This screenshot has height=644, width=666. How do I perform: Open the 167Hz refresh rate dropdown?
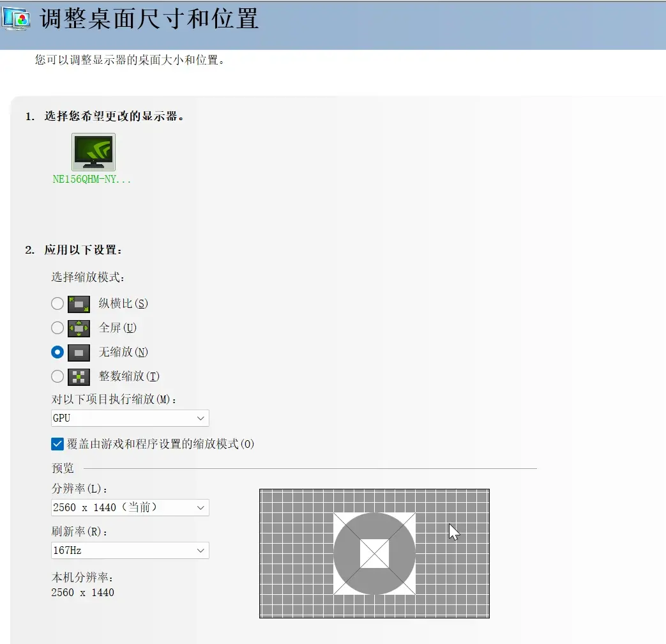pos(130,551)
